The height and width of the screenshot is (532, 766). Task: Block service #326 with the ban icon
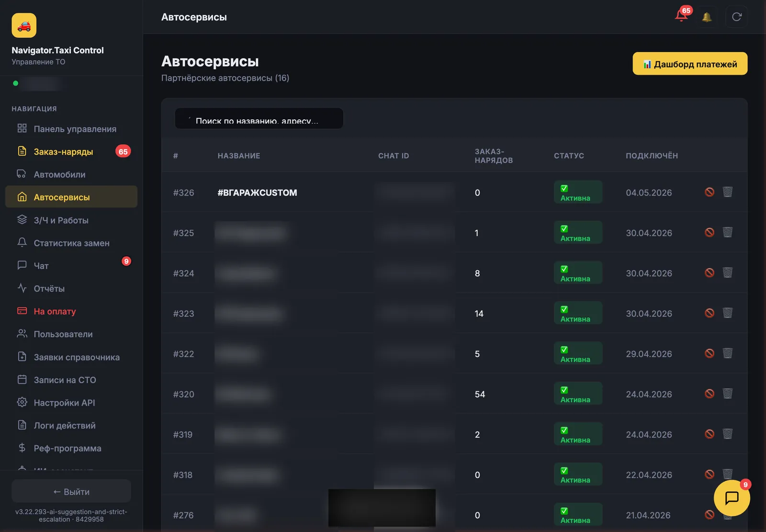710,192
